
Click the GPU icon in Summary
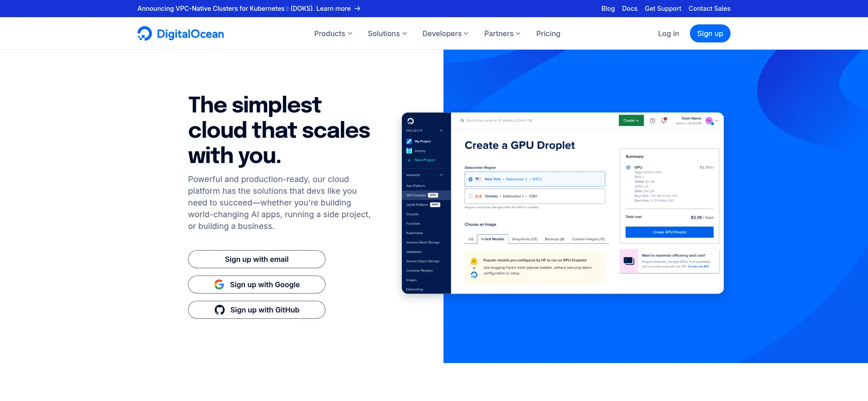point(628,168)
